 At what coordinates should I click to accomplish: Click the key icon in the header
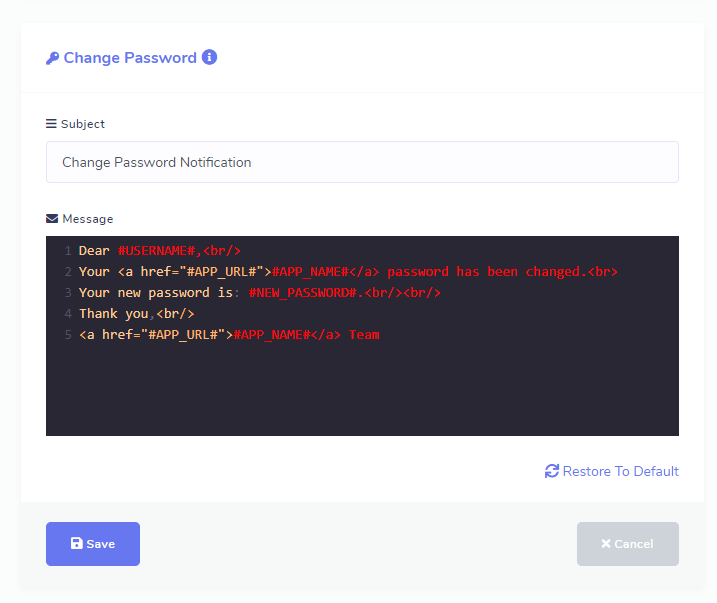tap(53, 58)
